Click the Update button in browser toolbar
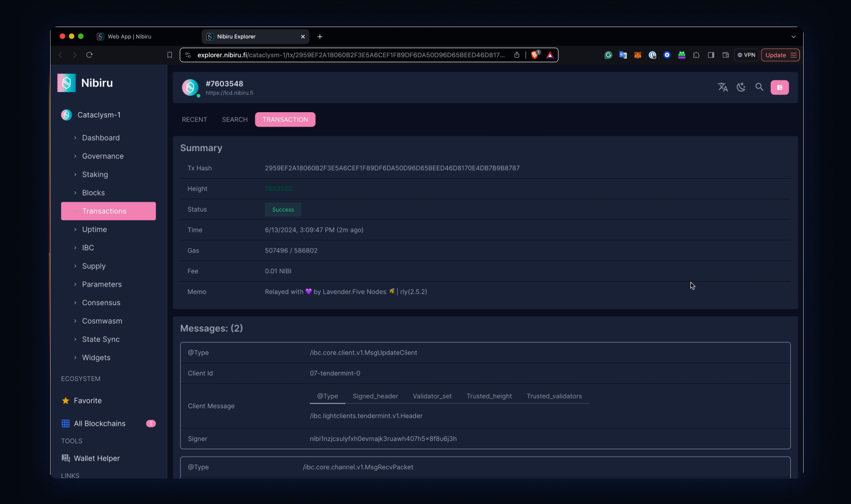Screen dimensions: 851x504 (x=780, y=55)
